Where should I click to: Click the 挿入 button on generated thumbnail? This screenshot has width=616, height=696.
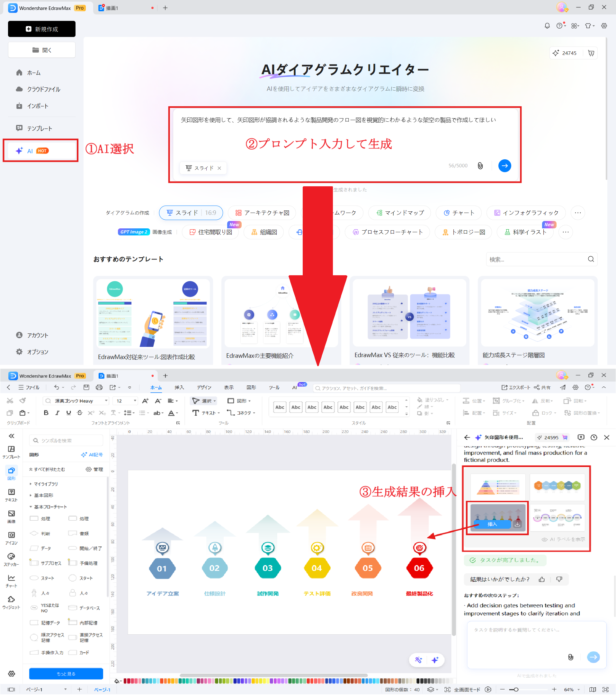pos(492,524)
